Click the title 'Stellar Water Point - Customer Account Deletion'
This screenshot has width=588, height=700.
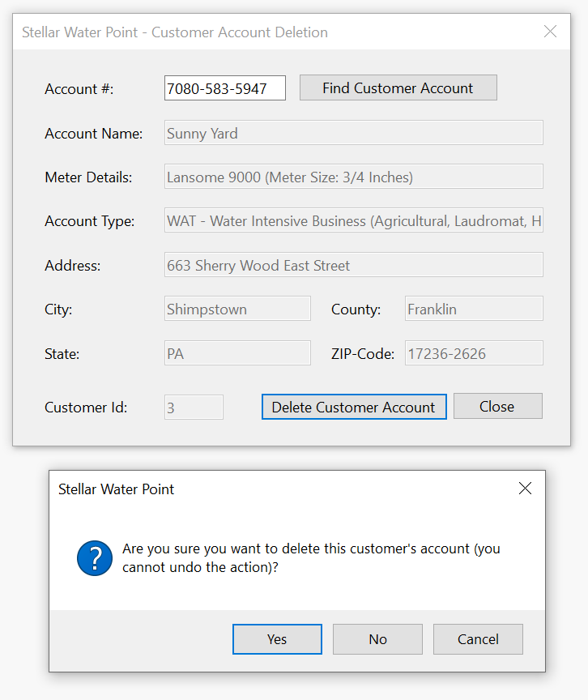(175, 32)
